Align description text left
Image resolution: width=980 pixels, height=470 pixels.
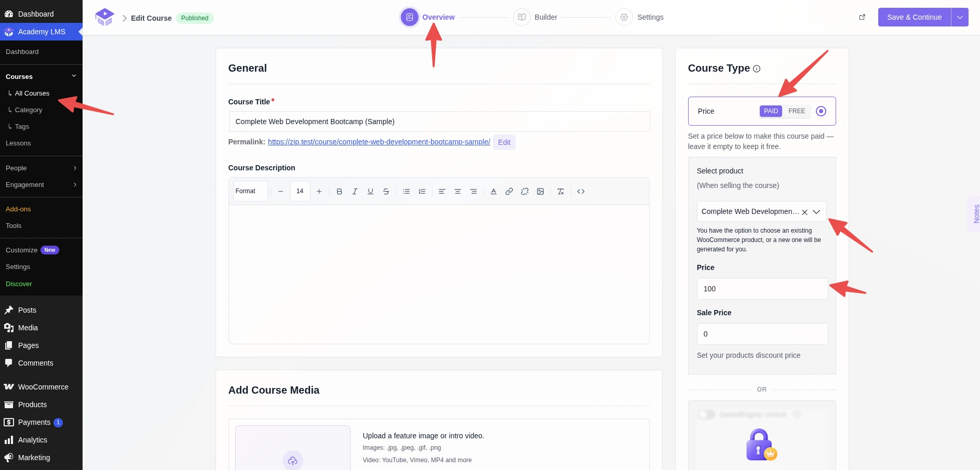(x=442, y=192)
